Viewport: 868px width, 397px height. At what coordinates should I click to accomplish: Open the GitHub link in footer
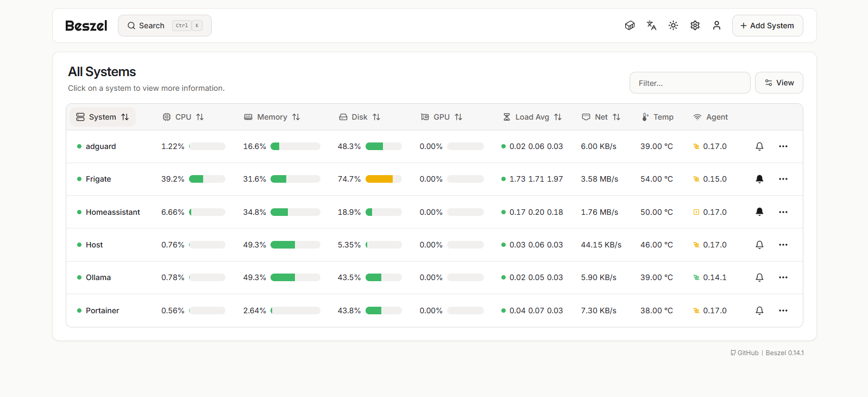[x=745, y=353]
